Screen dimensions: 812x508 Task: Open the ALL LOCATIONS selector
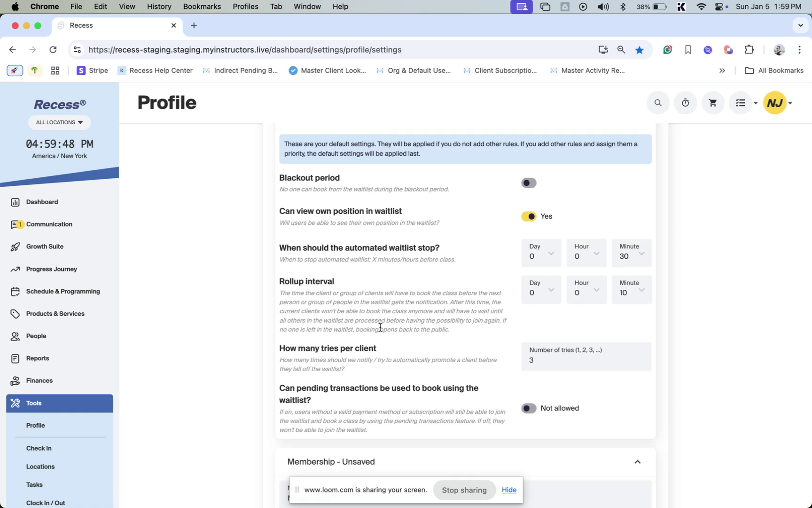[x=60, y=122]
